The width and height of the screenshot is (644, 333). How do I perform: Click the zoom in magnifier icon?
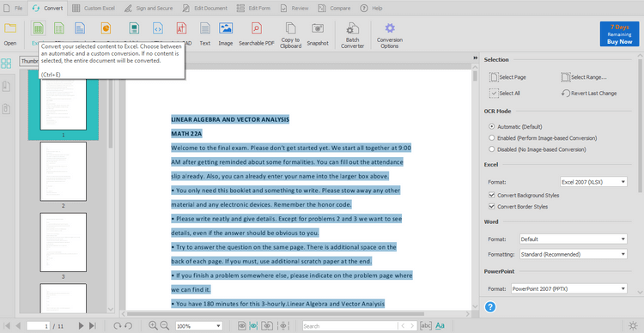click(153, 325)
